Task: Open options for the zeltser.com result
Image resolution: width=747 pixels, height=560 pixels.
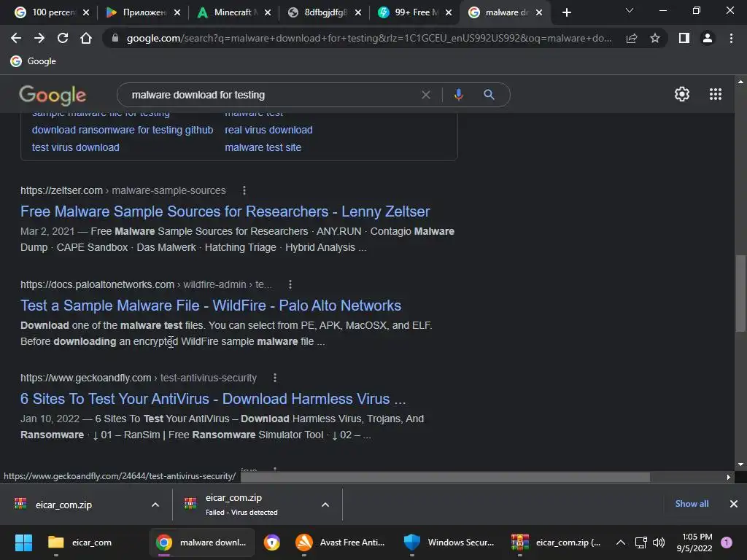Action: point(244,190)
